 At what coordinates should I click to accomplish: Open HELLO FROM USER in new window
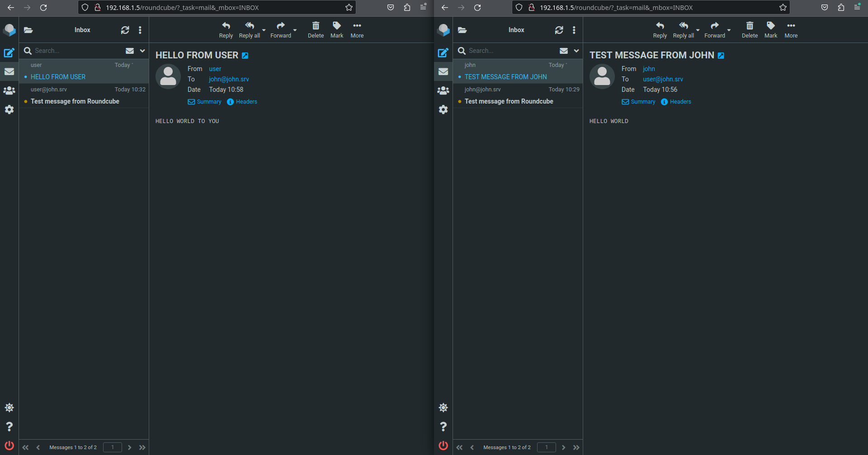point(245,56)
